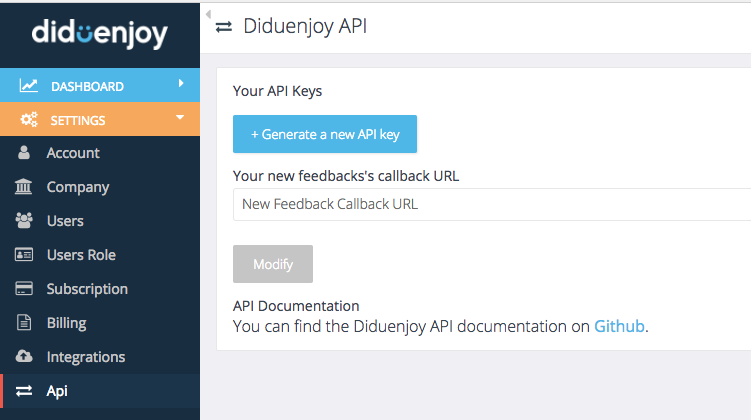Open the Users page
Screen dimensions: 751x420
pos(100,221)
